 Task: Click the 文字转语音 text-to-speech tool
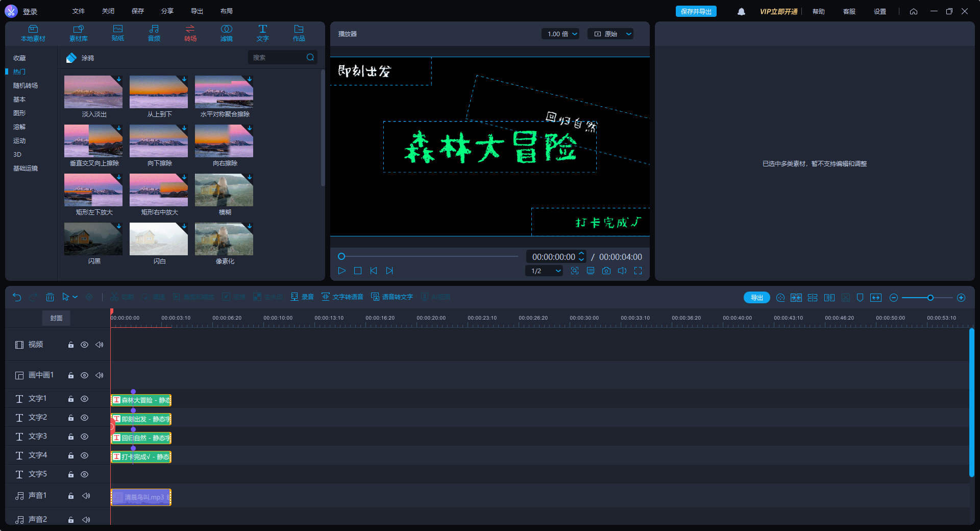coord(342,297)
